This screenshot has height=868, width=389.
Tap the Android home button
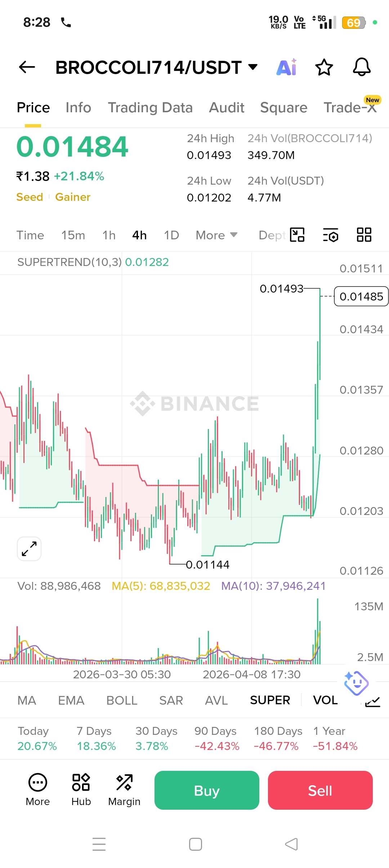click(195, 844)
